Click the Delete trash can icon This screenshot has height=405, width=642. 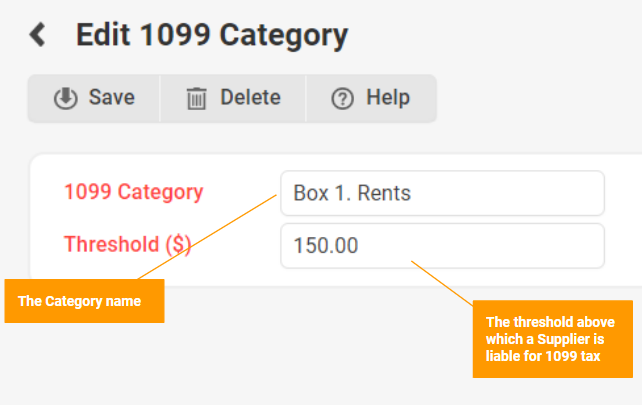(197, 99)
